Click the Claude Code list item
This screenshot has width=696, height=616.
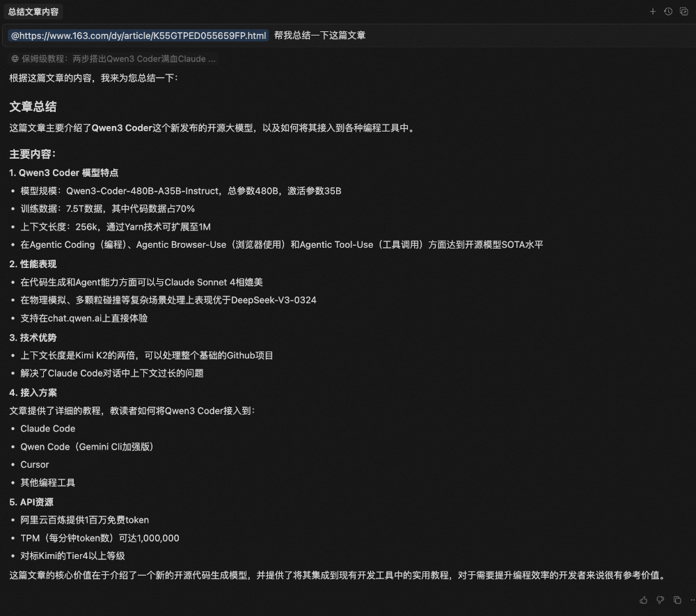pos(48,429)
